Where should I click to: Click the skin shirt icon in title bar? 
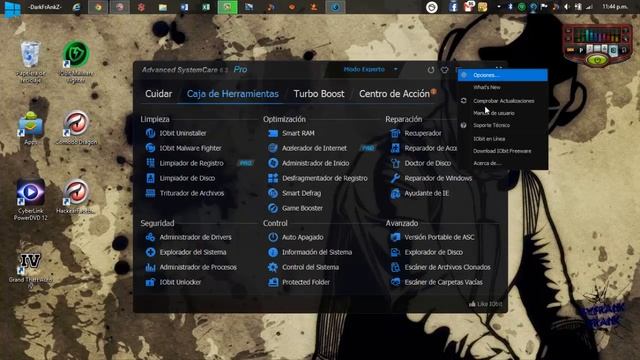pos(444,70)
